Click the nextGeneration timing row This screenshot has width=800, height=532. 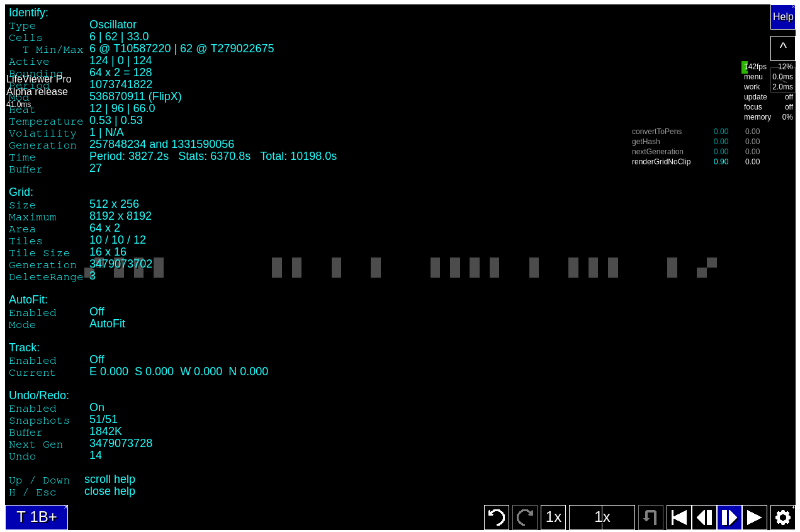pyautogui.click(x=696, y=152)
